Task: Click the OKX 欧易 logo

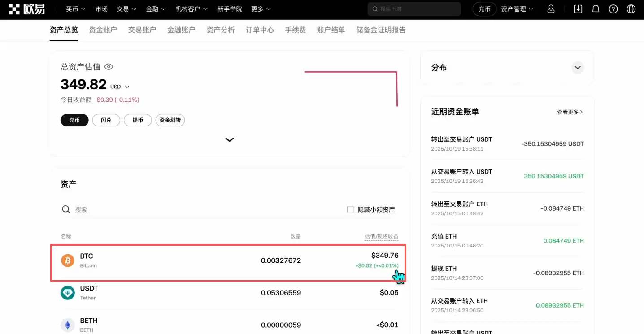Action: [26, 9]
